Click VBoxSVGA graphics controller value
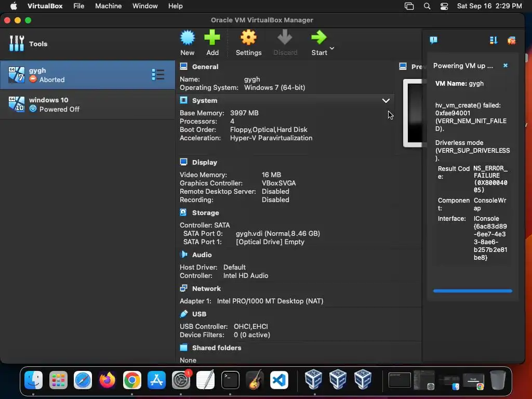This screenshot has height=399, width=532. [x=279, y=183]
